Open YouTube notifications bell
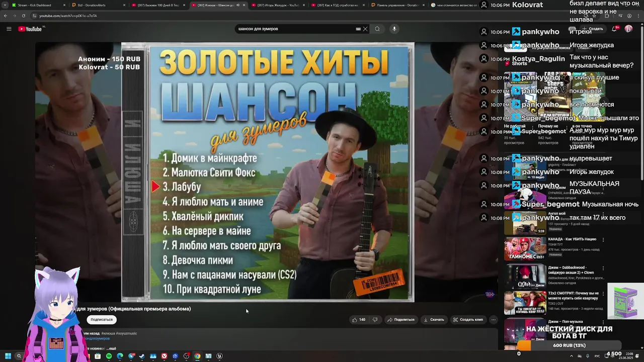This screenshot has height=362, width=644. tap(614, 29)
